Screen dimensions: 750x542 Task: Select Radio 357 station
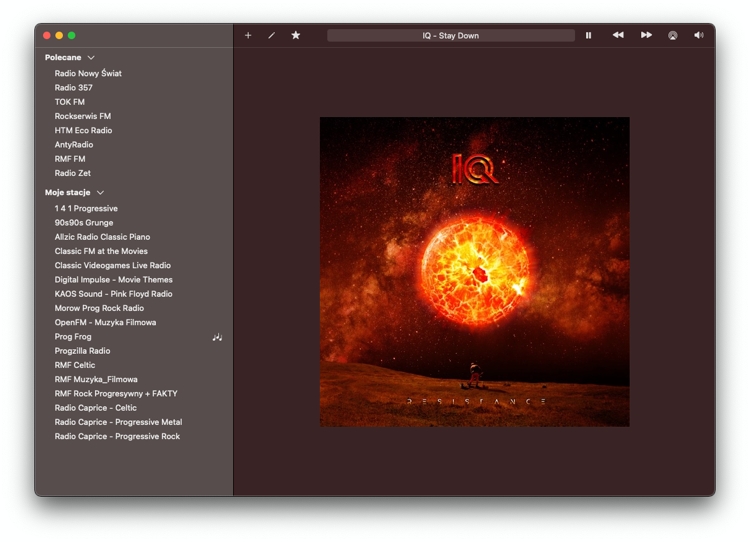[74, 88]
